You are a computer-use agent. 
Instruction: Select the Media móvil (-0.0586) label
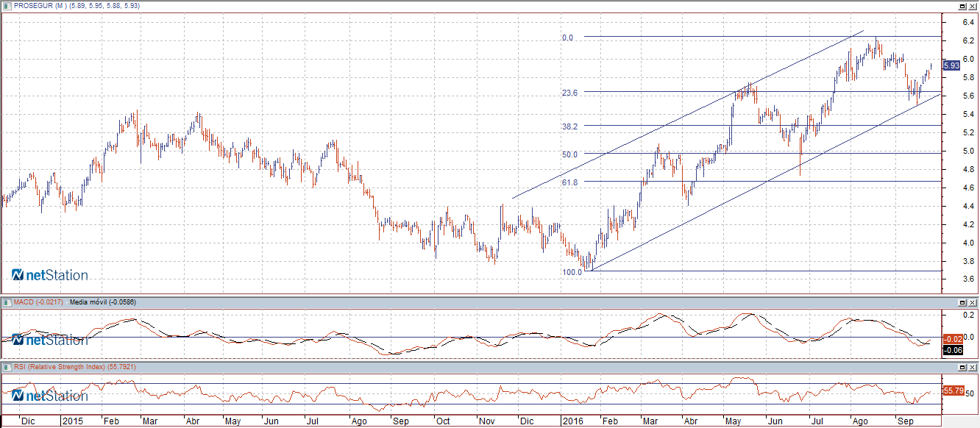coord(103,302)
